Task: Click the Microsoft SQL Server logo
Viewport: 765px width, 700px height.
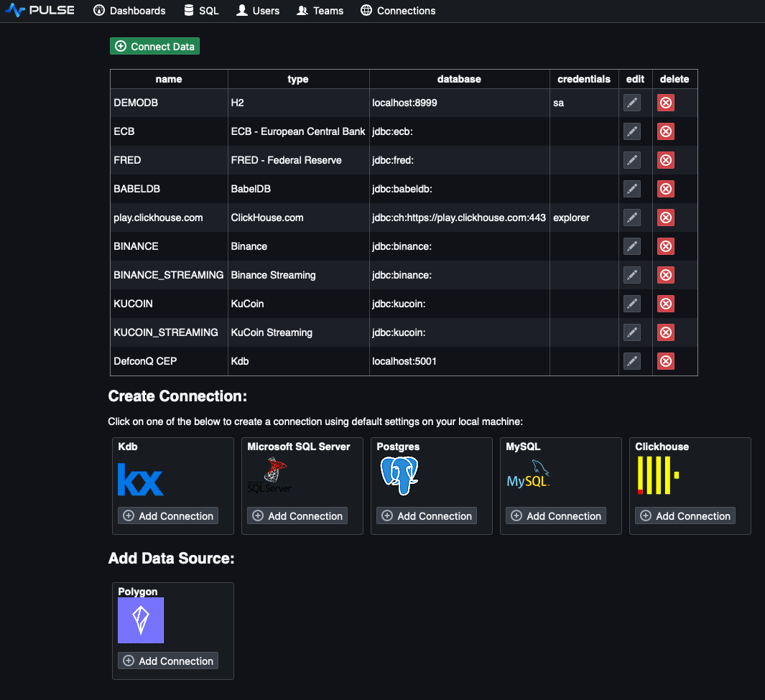Action: click(x=269, y=474)
